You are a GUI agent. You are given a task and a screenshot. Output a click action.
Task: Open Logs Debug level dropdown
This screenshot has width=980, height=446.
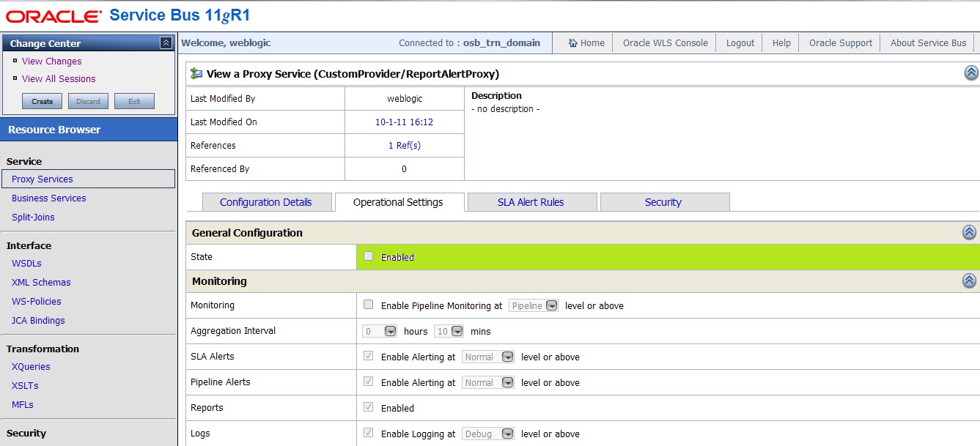(488, 434)
